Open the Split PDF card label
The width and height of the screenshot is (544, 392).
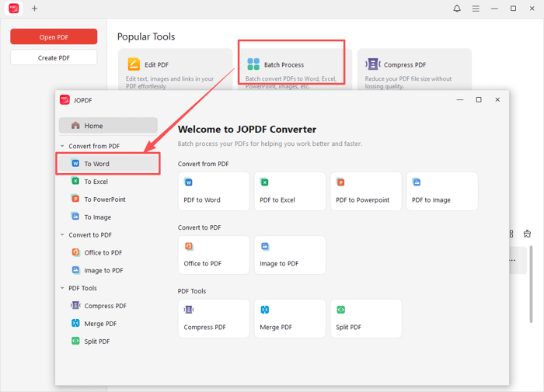348,328
